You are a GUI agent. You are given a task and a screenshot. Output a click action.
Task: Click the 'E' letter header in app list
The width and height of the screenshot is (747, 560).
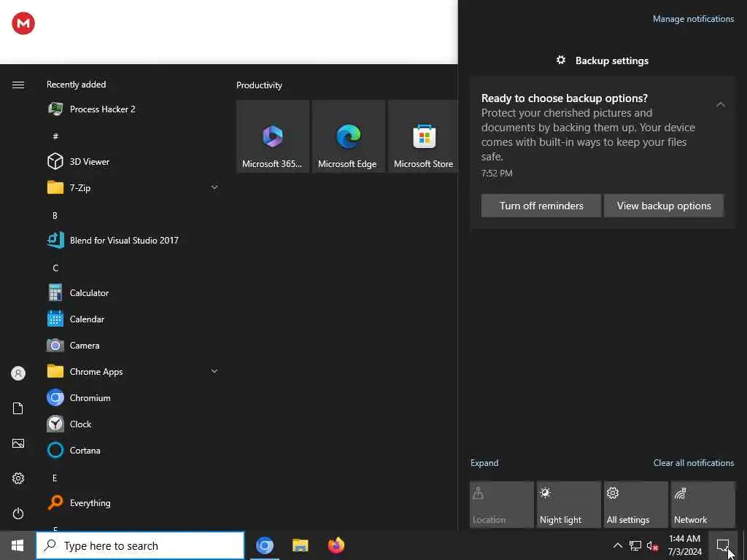tap(55, 478)
